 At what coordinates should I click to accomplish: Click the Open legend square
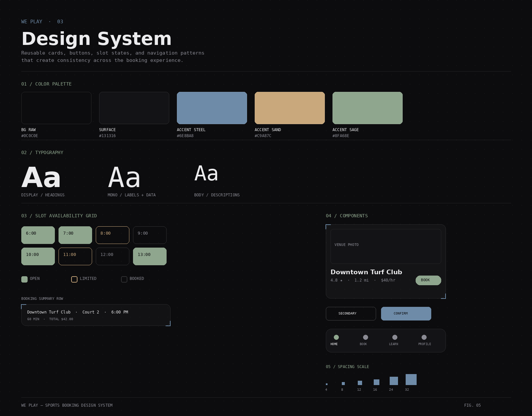[24, 279]
